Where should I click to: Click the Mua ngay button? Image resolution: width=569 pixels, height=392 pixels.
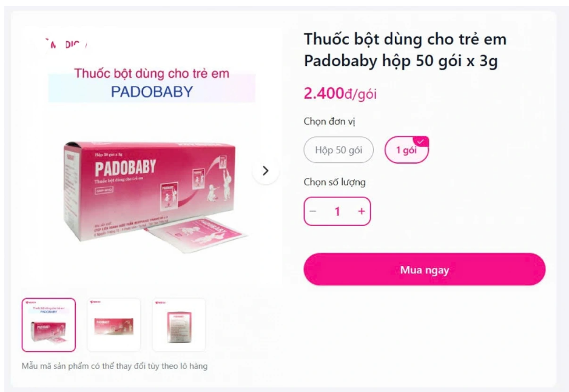point(425,269)
